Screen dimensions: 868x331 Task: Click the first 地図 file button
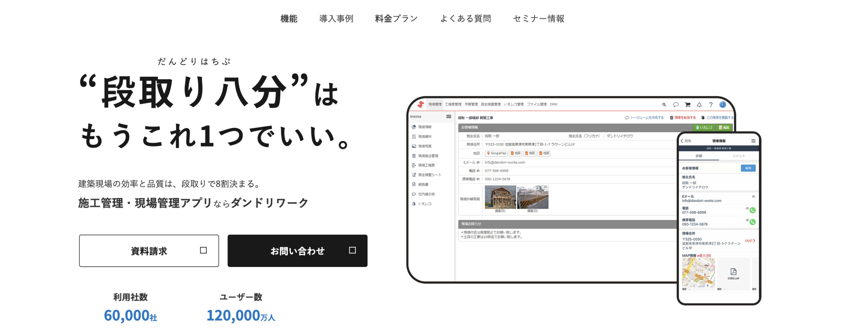click(515, 153)
